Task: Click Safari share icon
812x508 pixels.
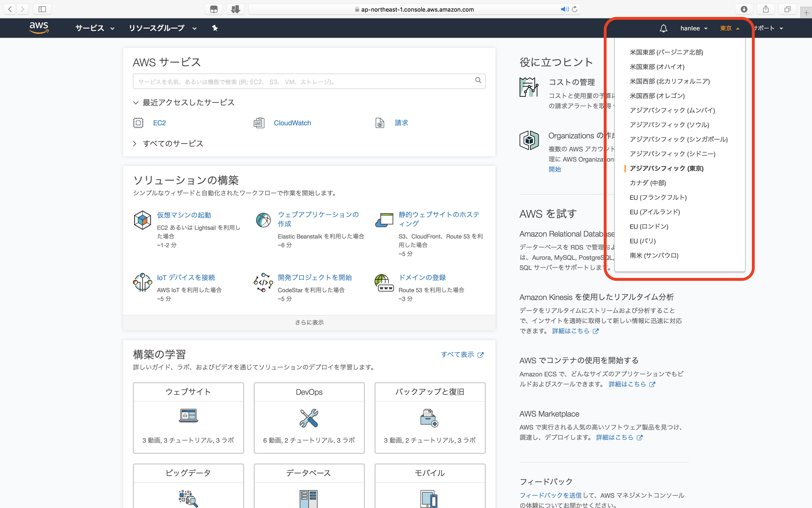Action: 766,9
